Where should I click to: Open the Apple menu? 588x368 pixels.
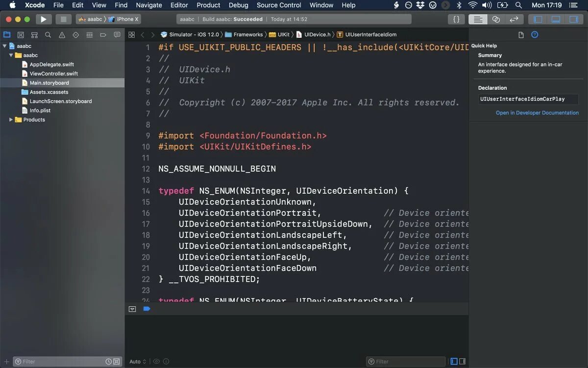[x=12, y=5]
